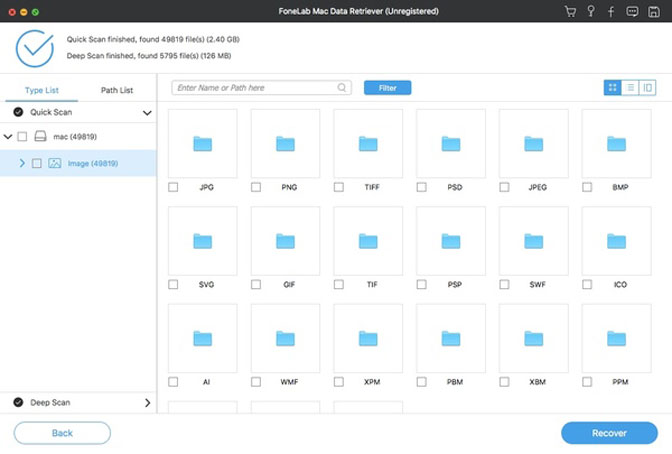Image resolution: width=672 pixels, height=454 pixels.
Task: Enable the GIF checkbox
Action: pos(256,284)
